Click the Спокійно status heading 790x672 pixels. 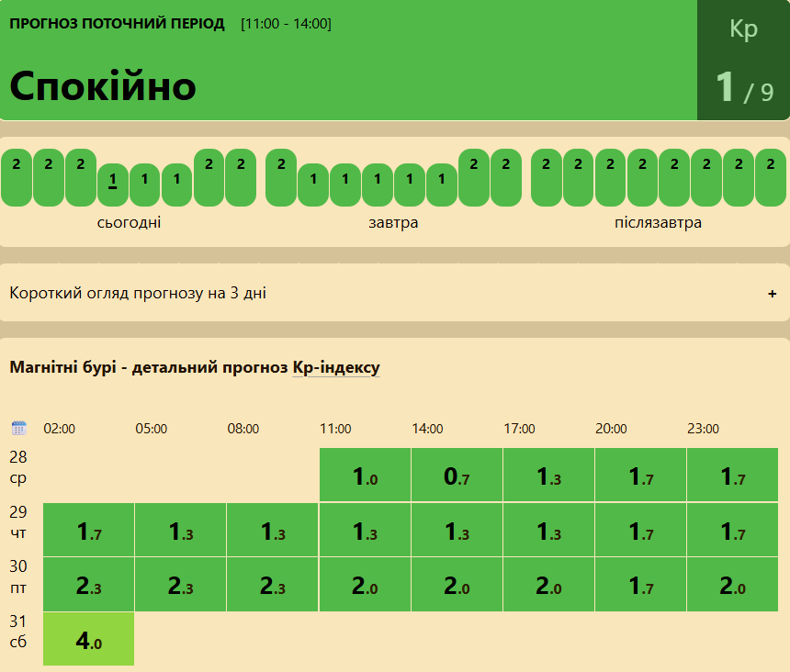click(103, 86)
